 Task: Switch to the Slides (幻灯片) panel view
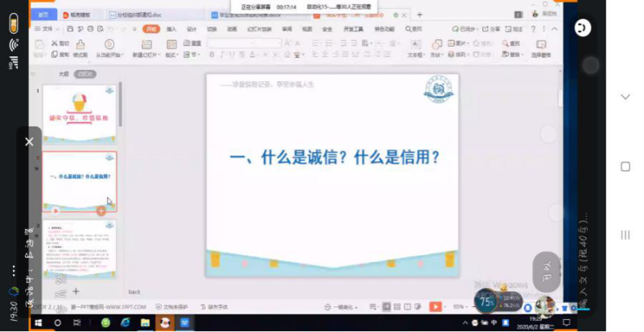(85, 74)
